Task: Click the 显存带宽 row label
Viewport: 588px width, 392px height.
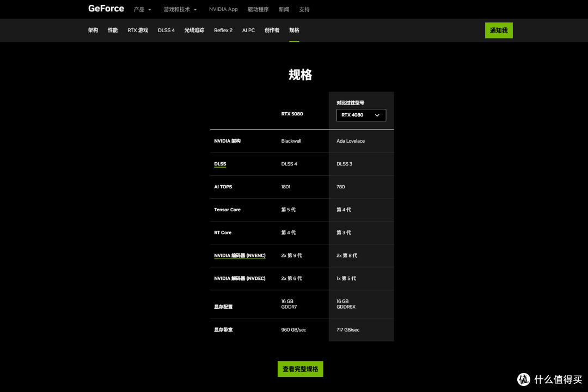Action: pos(223,330)
